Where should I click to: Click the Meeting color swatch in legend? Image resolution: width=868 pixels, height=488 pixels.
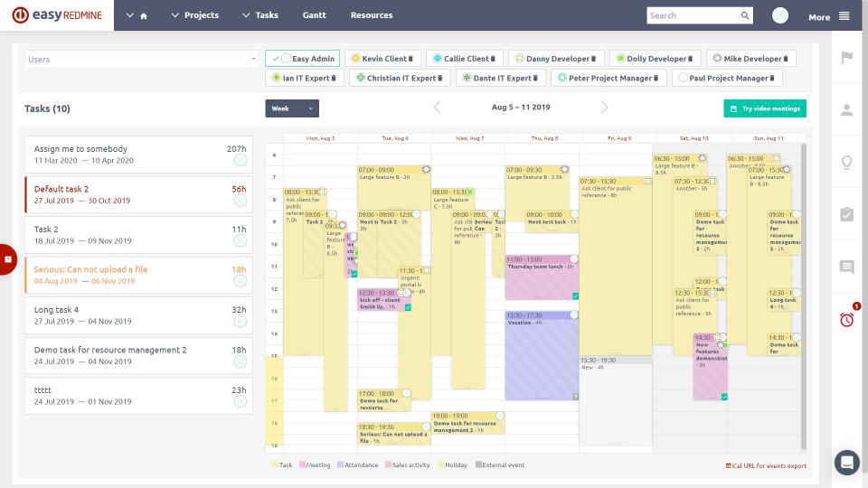coord(303,466)
